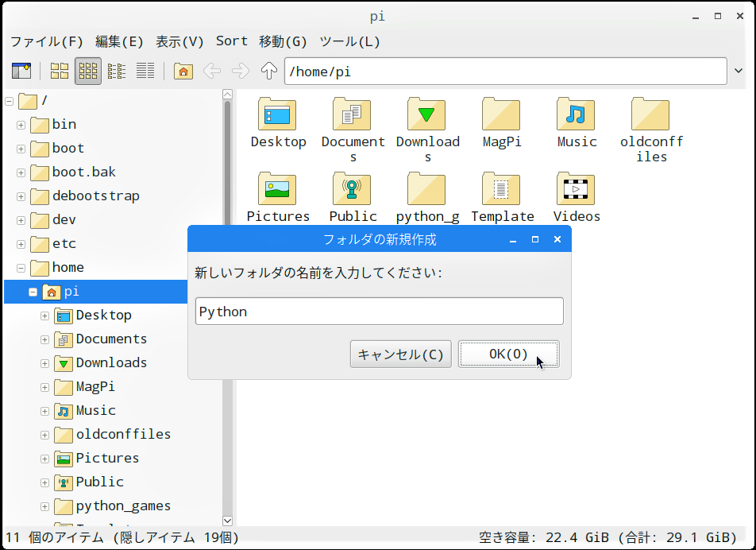Select oldconffiles in the side tree

tap(123, 434)
